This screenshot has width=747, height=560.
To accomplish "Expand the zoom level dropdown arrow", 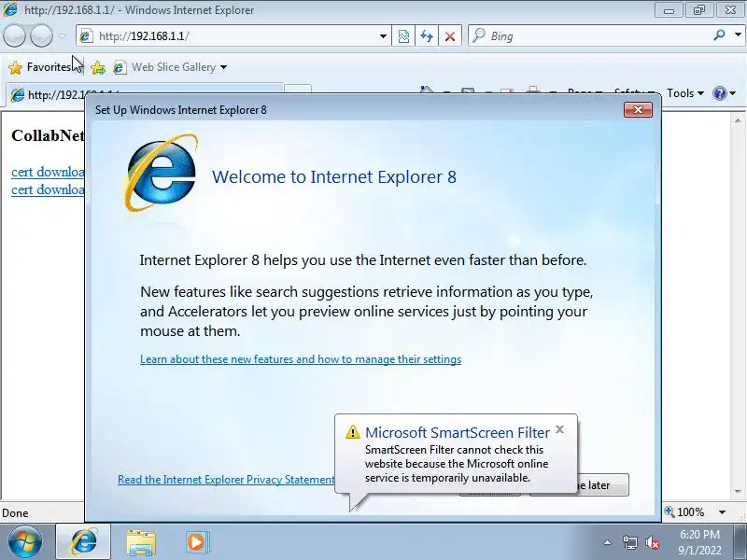I will (x=722, y=512).
